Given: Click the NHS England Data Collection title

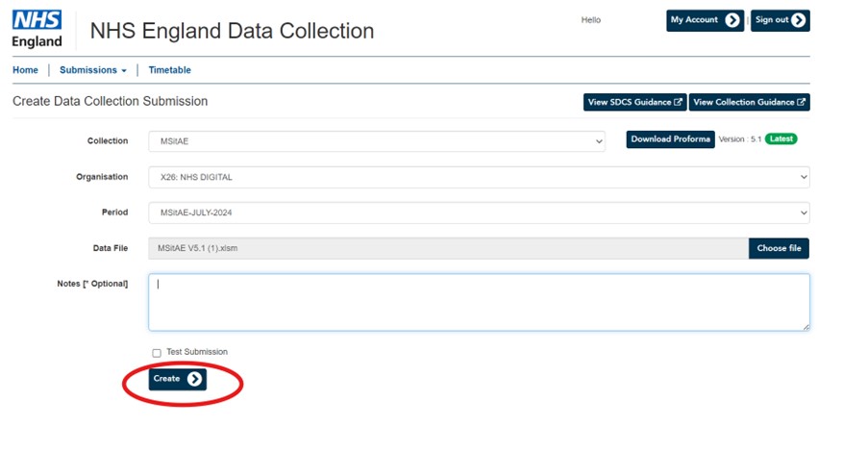Looking at the screenshot, I should [232, 31].
